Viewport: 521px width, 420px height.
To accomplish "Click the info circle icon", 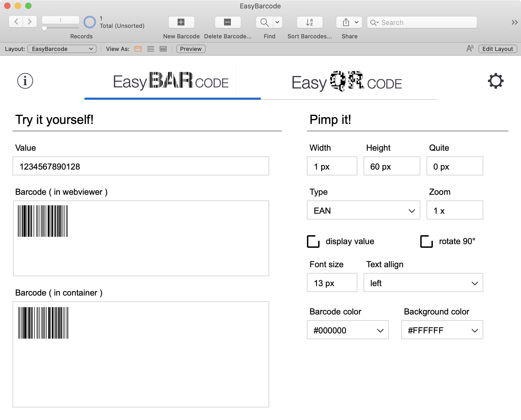I will [x=25, y=81].
